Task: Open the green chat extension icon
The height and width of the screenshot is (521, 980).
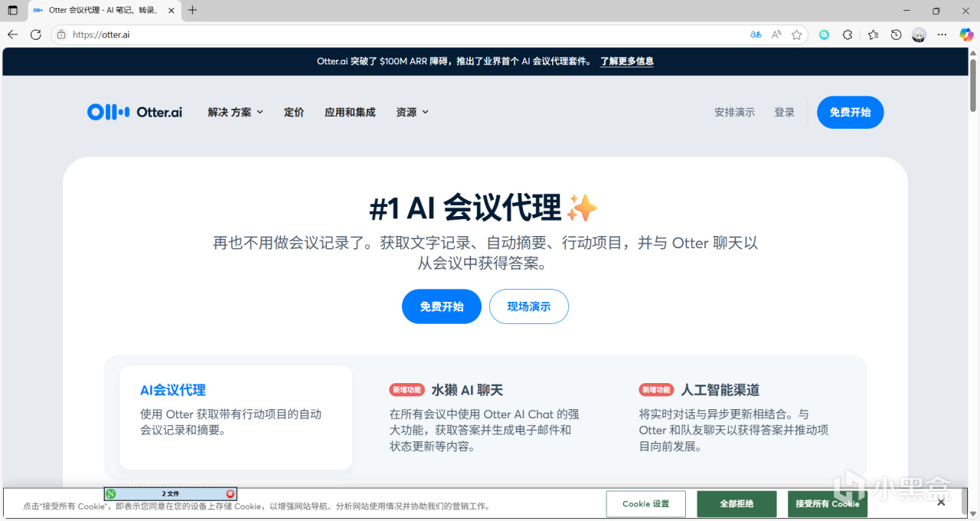Action: click(825, 34)
